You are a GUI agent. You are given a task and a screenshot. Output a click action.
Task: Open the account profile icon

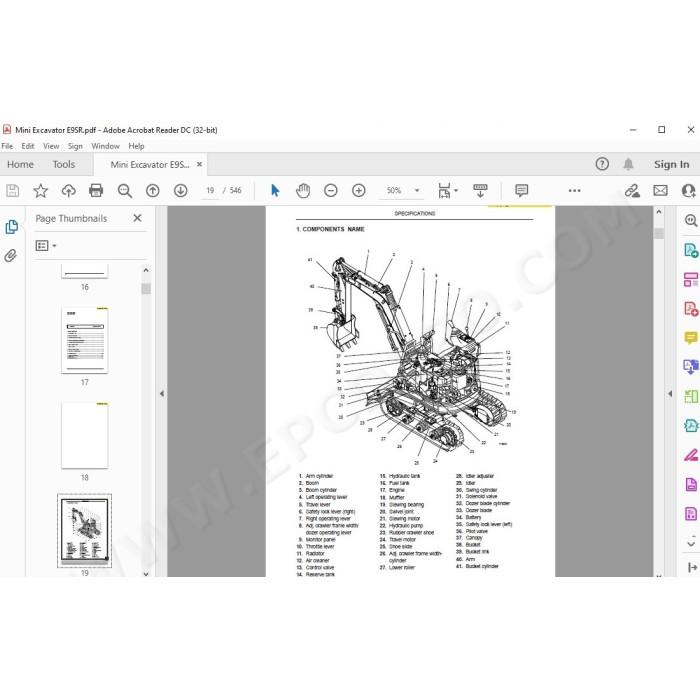pyautogui.click(x=689, y=191)
